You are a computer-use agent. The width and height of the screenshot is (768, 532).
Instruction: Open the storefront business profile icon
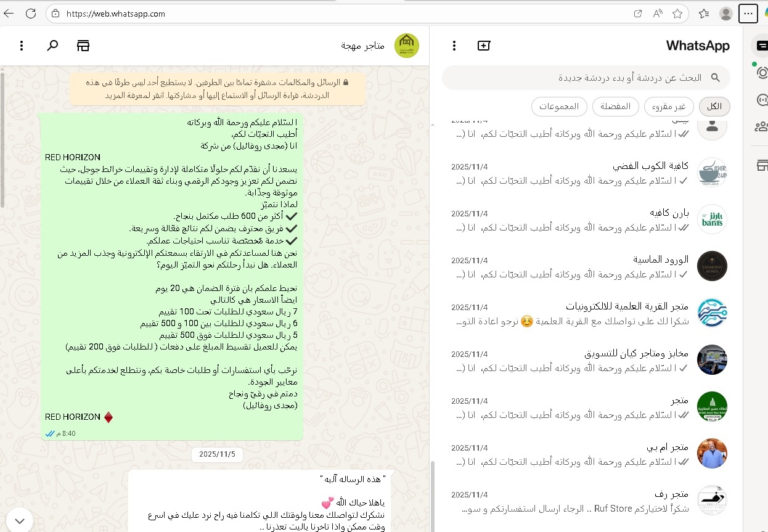click(x=83, y=45)
